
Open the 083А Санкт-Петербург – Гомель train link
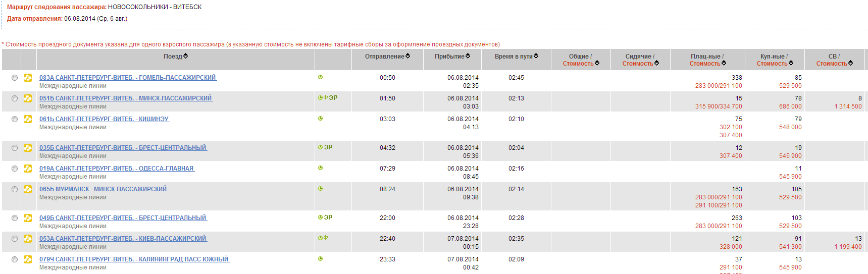coord(128,78)
